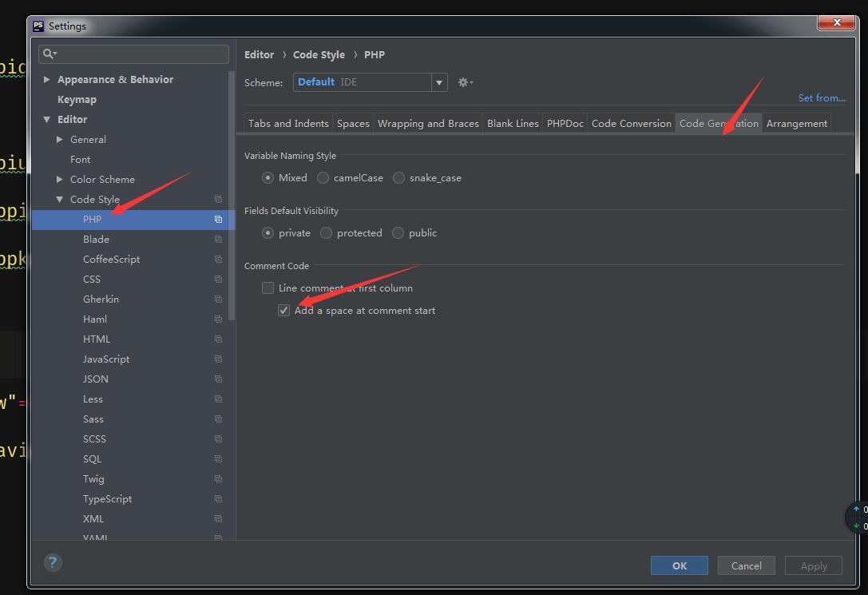The image size is (868, 595).
Task: Select JavaScript code style
Action: [x=106, y=359]
